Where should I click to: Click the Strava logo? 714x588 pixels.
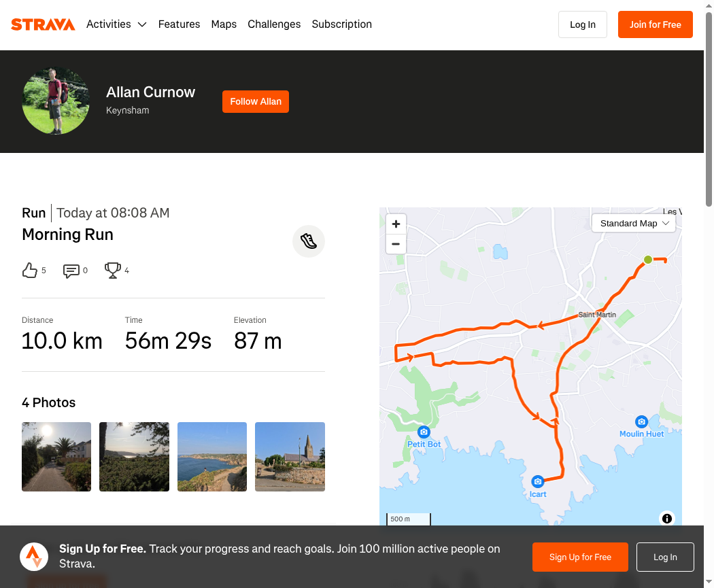point(43,24)
